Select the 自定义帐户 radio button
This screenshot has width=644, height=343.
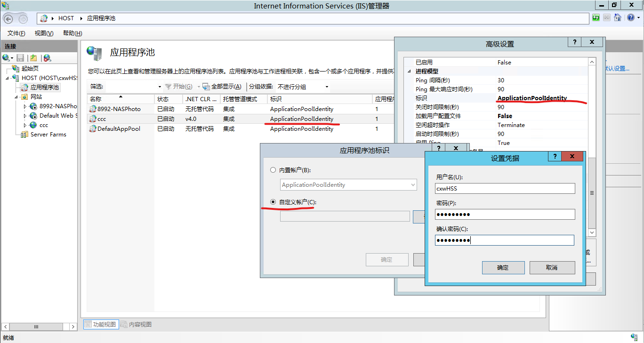click(273, 202)
